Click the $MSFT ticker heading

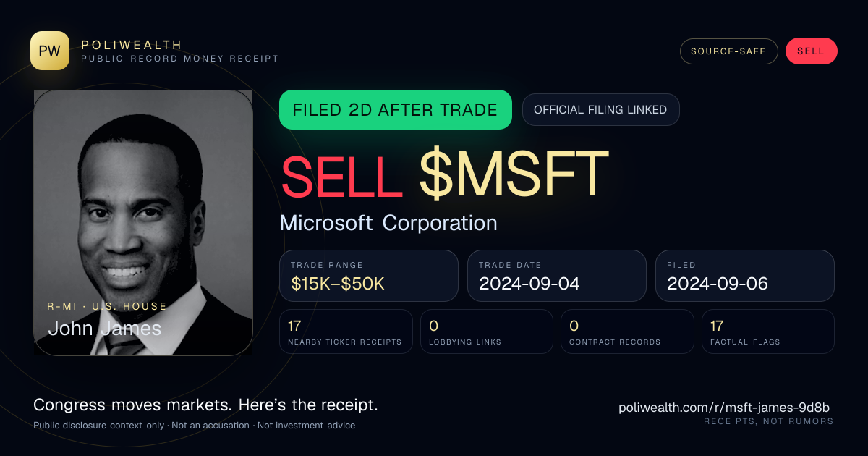tap(514, 174)
